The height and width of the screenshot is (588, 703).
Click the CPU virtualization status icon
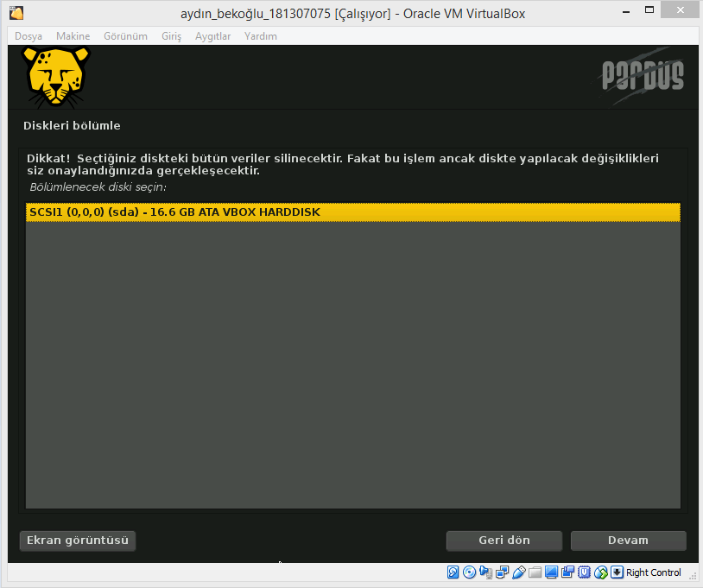tap(584, 572)
